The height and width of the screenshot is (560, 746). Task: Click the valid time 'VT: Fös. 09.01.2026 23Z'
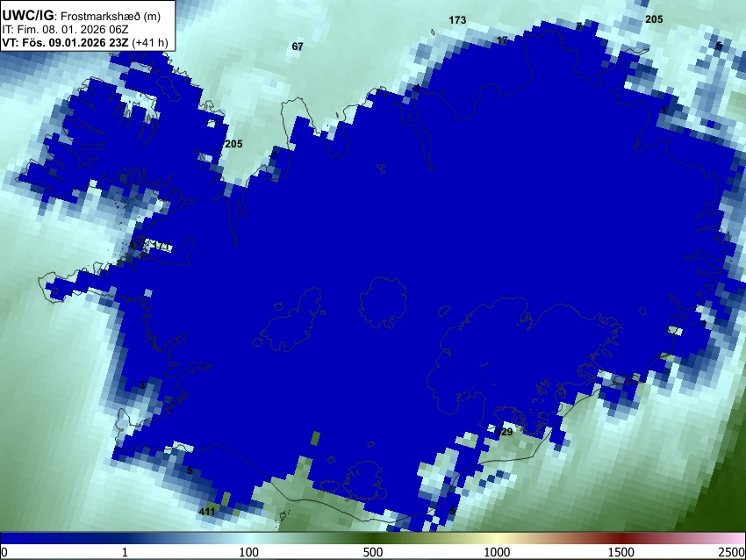(65, 42)
